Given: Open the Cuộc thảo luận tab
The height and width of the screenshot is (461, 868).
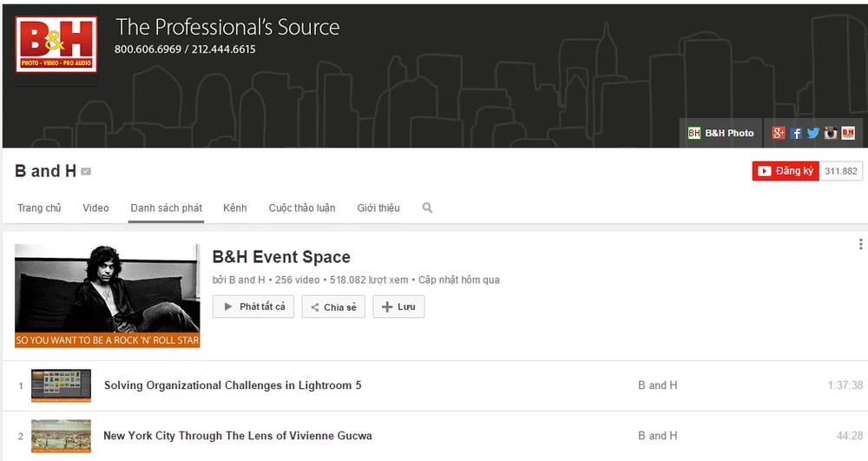Looking at the screenshot, I should [301, 208].
